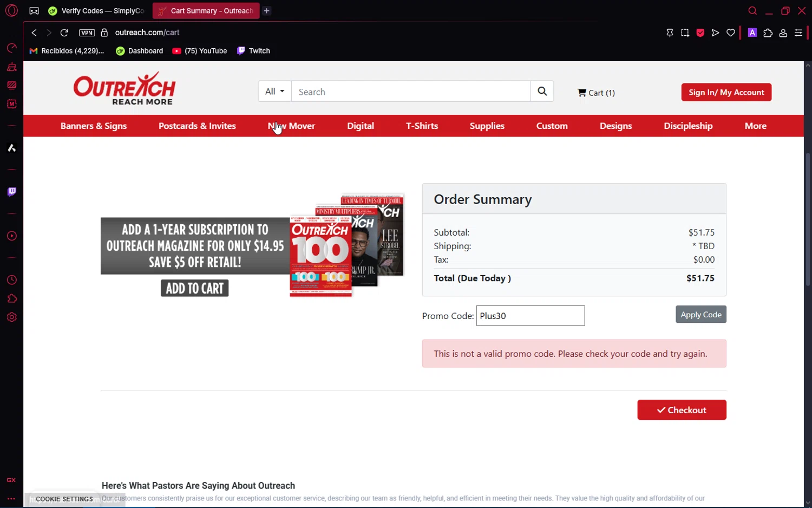Bookmark page with the heart icon

731,33
